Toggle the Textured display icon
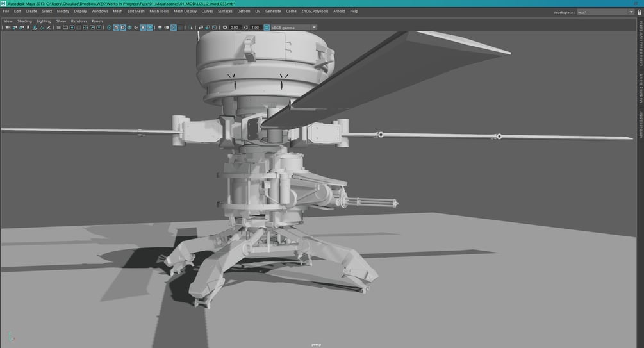 136,28
